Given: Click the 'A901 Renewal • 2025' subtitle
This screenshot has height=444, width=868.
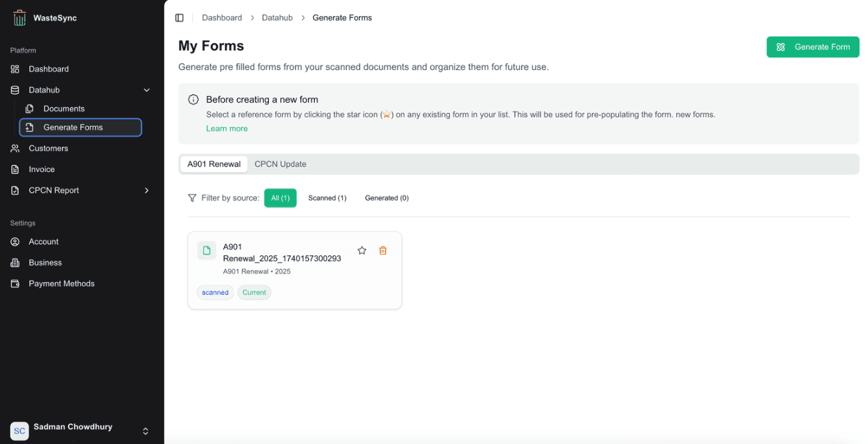Looking at the screenshot, I should [x=257, y=272].
